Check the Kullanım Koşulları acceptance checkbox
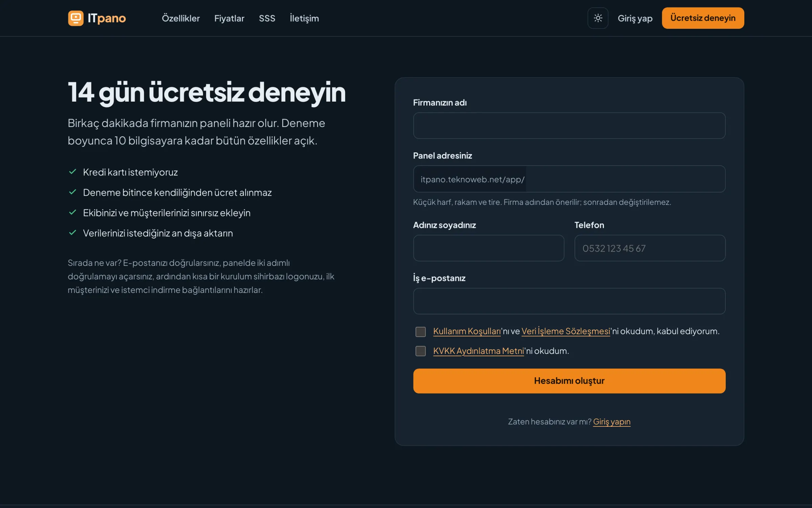Image resolution: width=812 pixels, height=508 pixels. 421,332
